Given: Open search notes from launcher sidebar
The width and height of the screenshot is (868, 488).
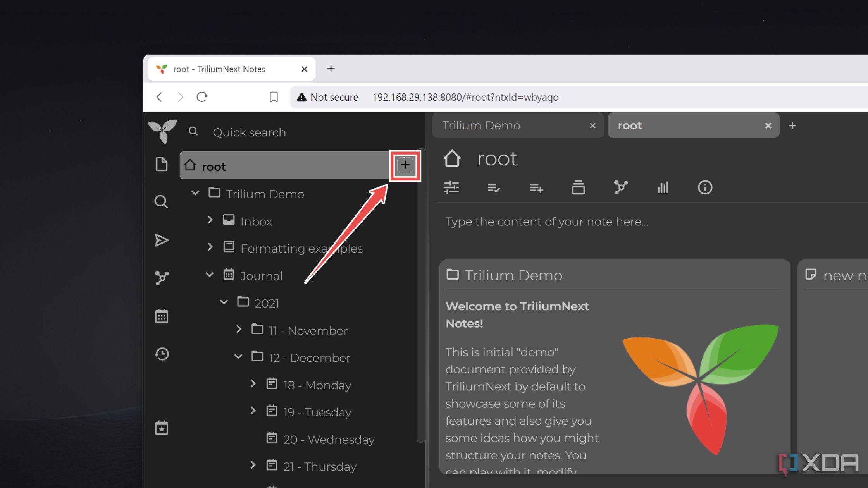Looking at the screenshot, I should point(161,202).
